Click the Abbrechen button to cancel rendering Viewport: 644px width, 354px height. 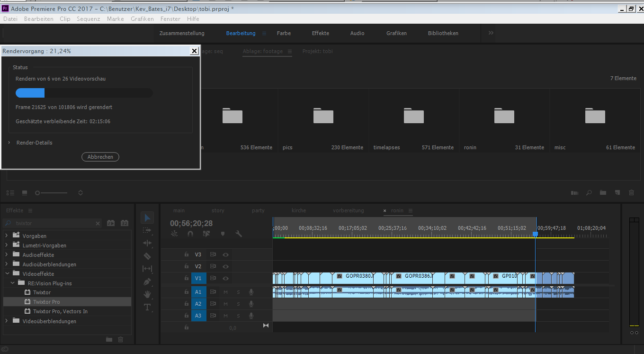pos(100,157)
